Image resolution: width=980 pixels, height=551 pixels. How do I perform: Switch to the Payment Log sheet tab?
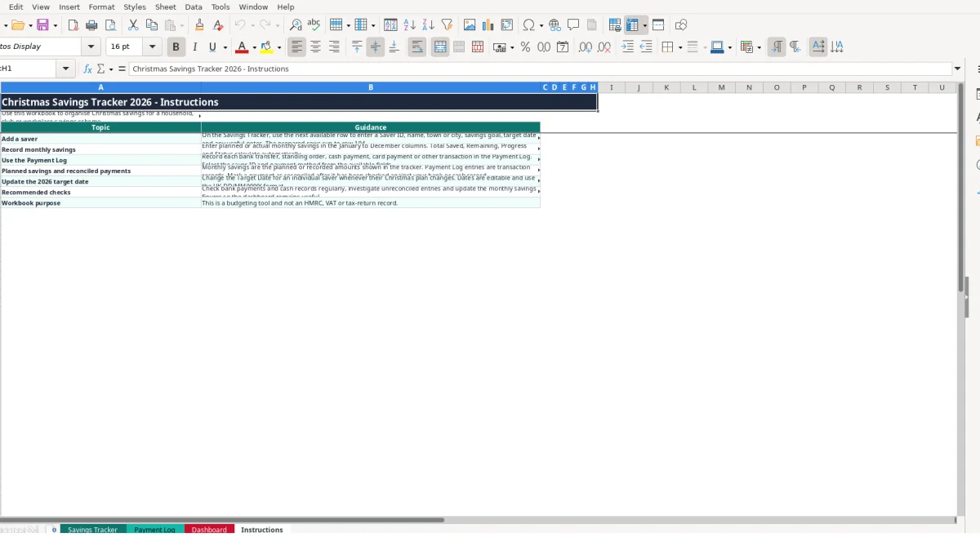click(x=155, y=530)
